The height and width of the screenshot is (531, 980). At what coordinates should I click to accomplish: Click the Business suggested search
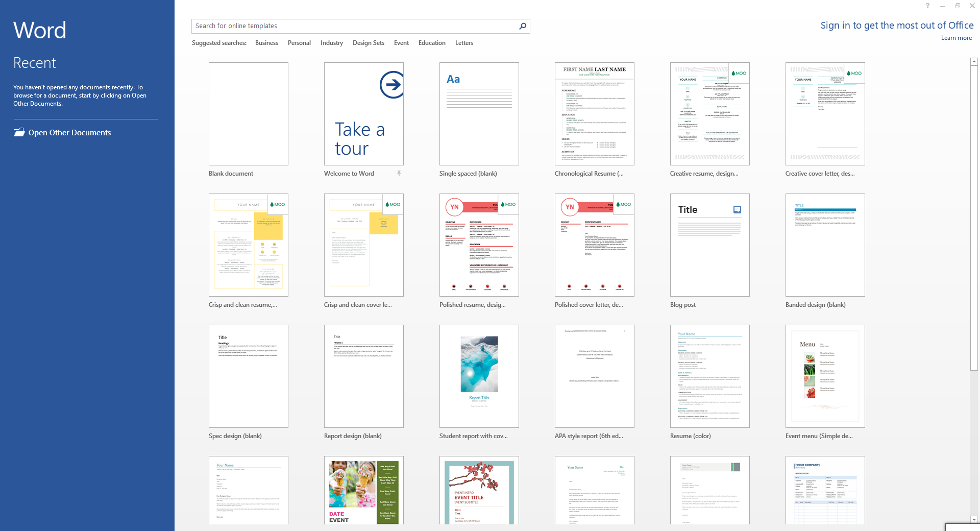(266, 43)
